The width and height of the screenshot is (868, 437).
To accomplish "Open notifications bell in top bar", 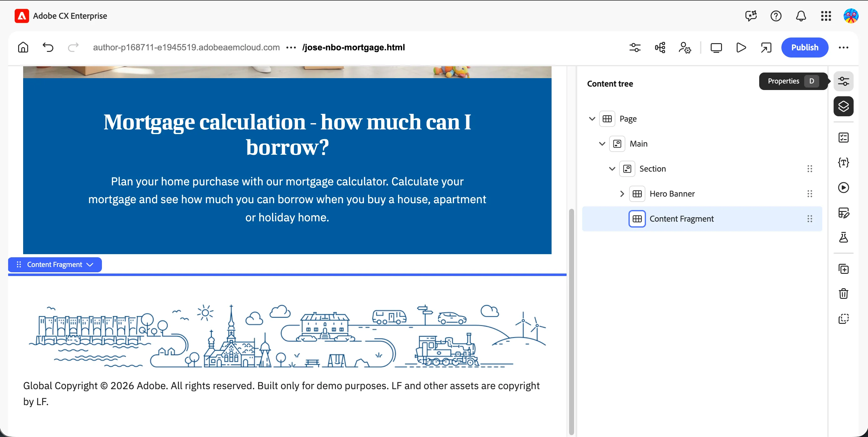I will (800, 16).
